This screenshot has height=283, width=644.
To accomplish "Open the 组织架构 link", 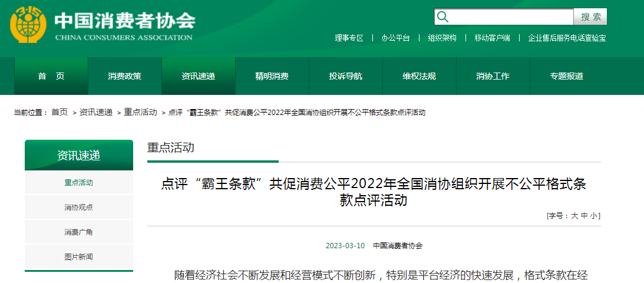I will click(x=442, y=38).
